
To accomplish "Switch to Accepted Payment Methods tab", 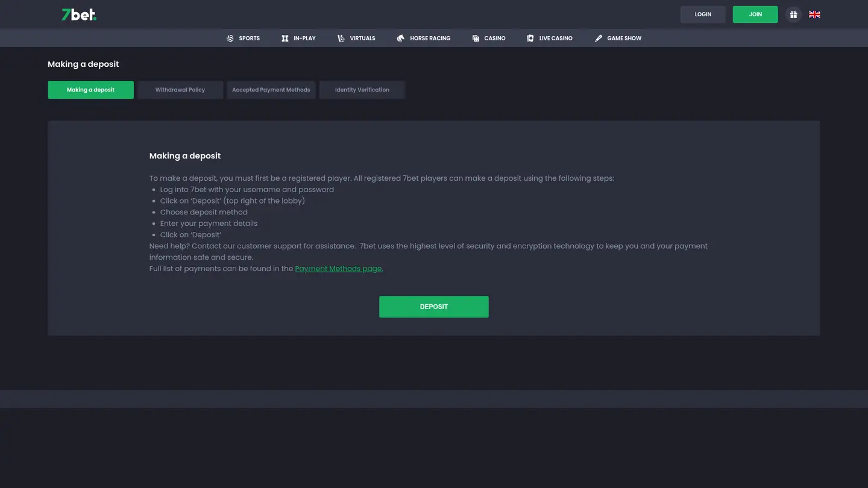I will (271, 90).
